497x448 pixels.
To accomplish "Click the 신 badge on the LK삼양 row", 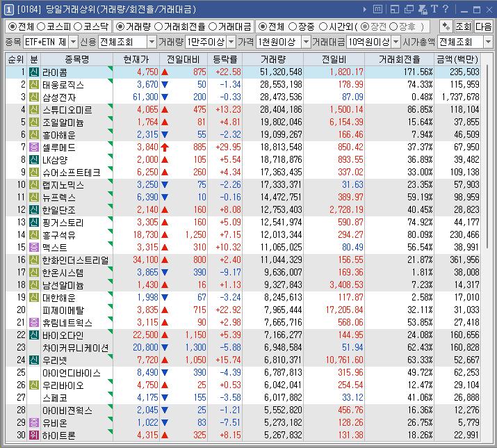I will coord(33,159).
